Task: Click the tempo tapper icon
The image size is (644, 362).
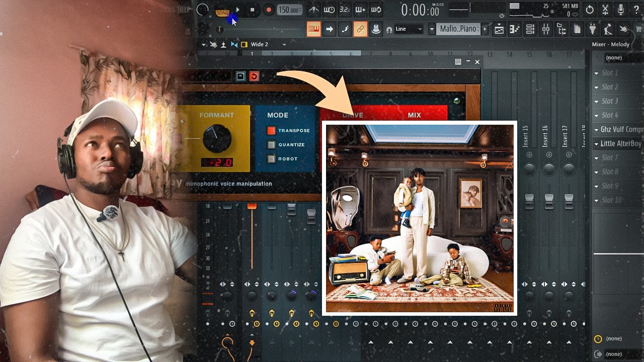Action: 608,30
